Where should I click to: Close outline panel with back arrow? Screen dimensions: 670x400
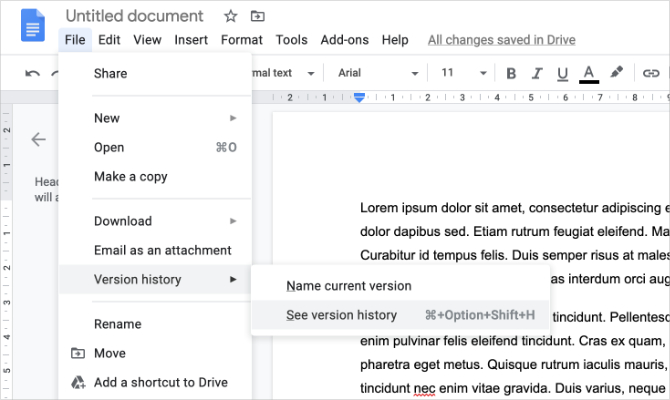tap(39, 139)
